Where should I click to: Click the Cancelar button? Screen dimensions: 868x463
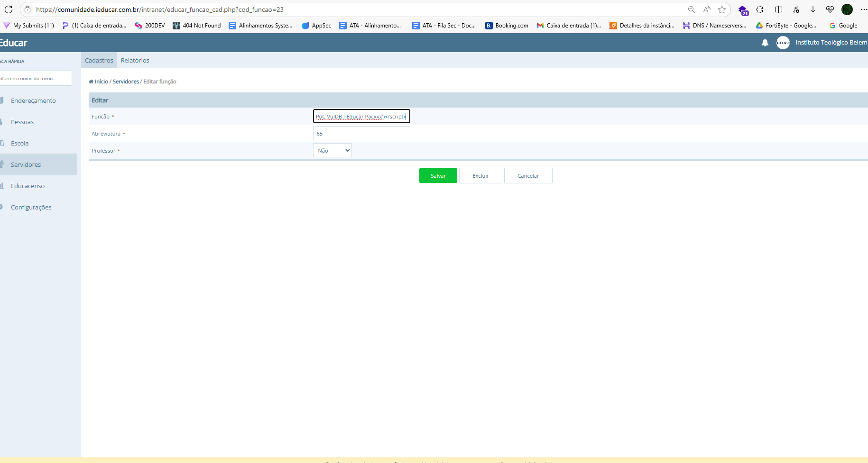pyautogui.click(x=528, y=176)
